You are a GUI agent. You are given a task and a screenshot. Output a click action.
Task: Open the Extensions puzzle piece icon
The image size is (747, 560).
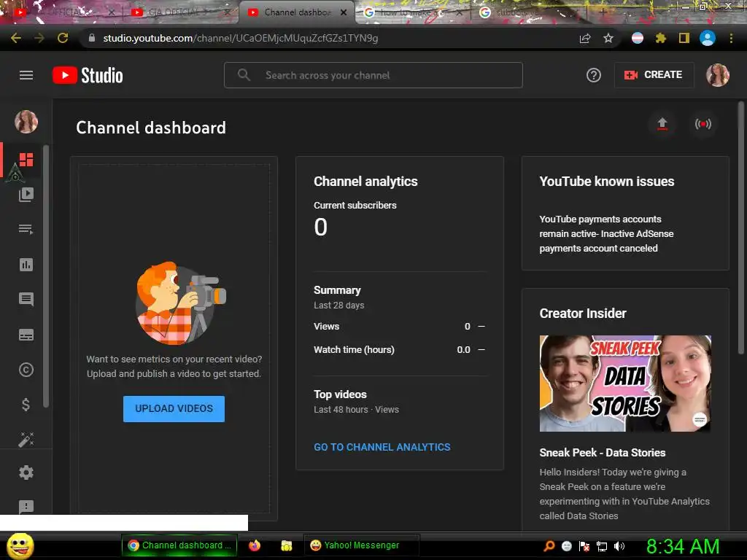(661, 38)
